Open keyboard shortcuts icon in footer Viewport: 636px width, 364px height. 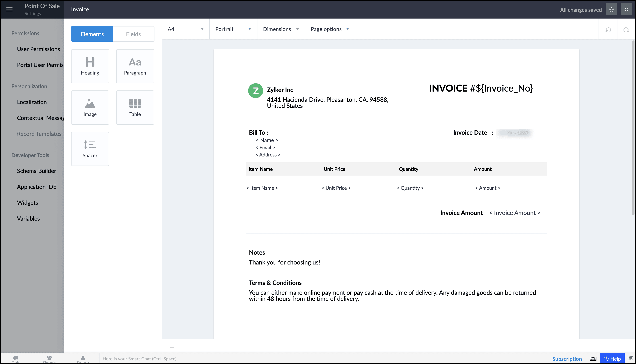point(593,359)
